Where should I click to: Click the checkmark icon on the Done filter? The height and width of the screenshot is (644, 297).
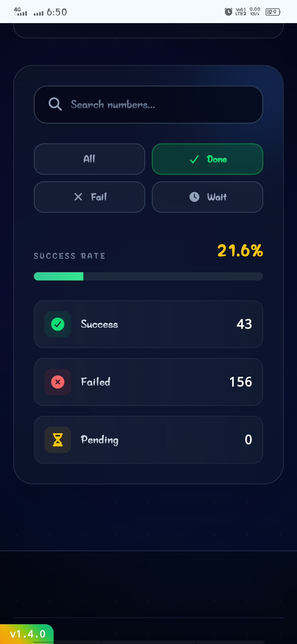194,159
